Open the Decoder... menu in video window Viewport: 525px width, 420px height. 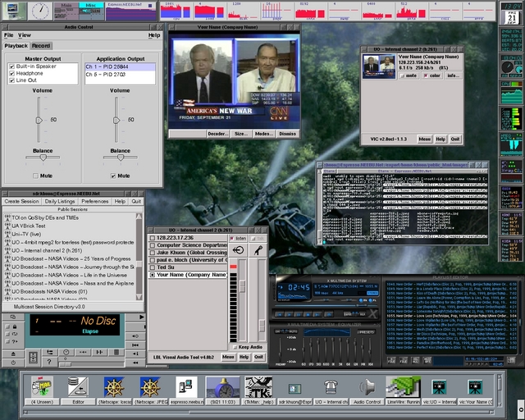218,134
